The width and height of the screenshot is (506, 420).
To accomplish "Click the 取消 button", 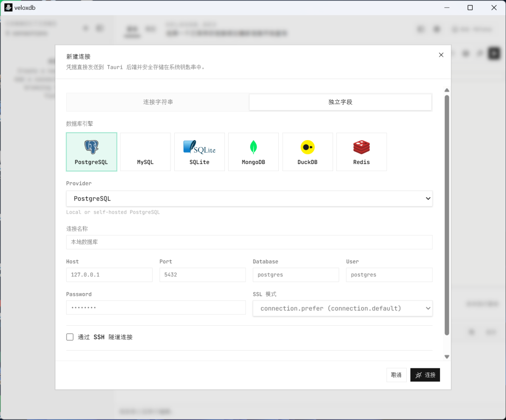I will tap(396, 375).
